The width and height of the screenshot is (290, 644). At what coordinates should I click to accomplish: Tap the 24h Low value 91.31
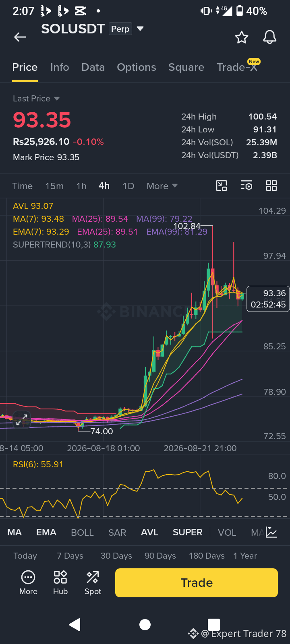pos(265,130)
